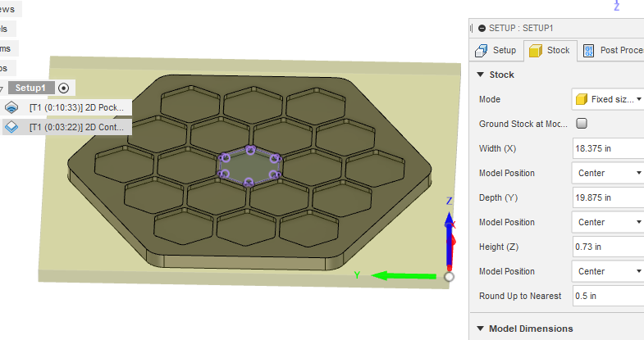Edit the Round Up to Nearest field

[x=608, y=296]
